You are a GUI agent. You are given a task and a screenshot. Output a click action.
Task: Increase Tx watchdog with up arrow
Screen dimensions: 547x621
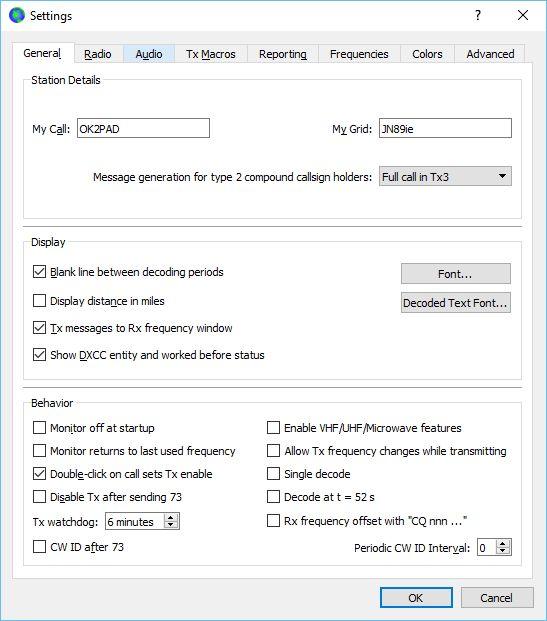click(171, 517)
